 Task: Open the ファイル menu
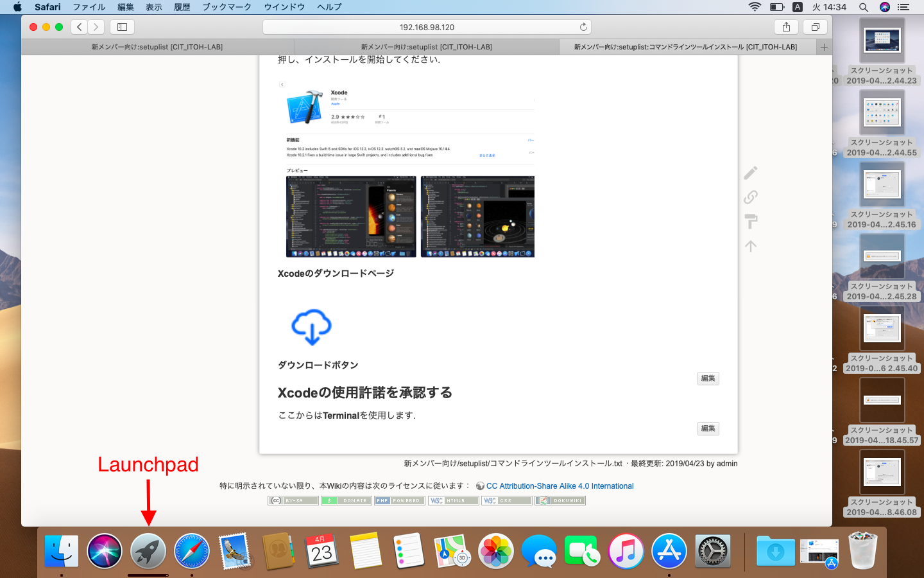(x=89, y=7)
